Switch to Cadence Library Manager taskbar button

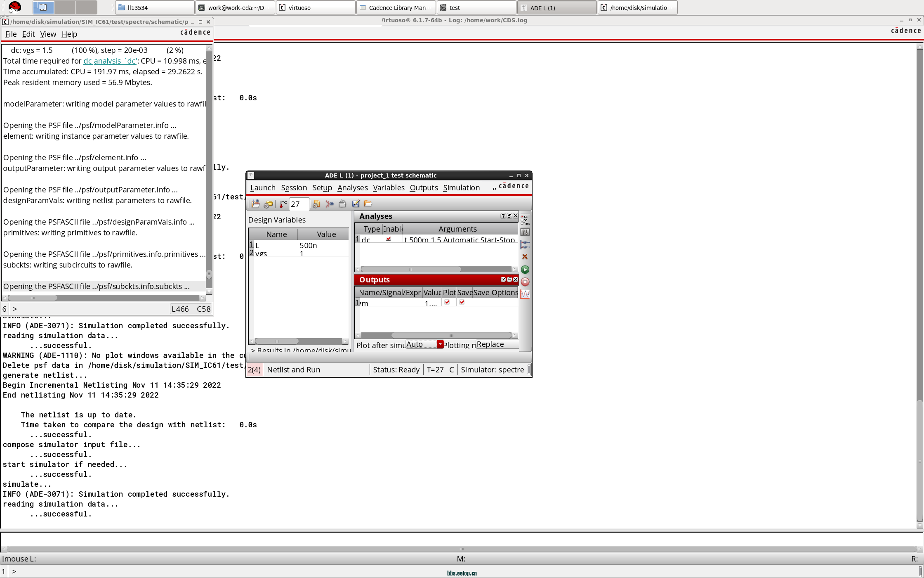[x=396, y=7]
